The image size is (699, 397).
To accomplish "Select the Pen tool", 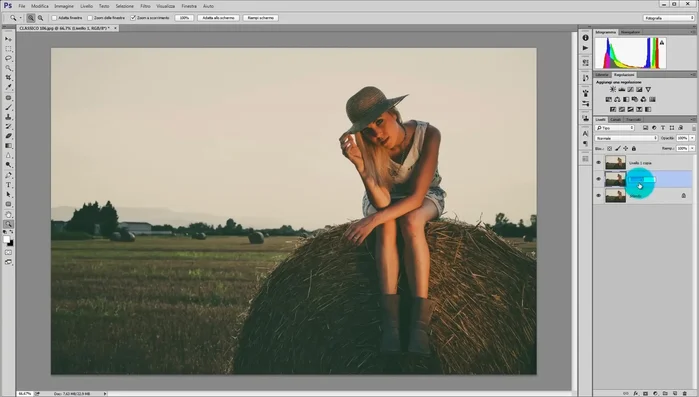I will tap(8, 175).
